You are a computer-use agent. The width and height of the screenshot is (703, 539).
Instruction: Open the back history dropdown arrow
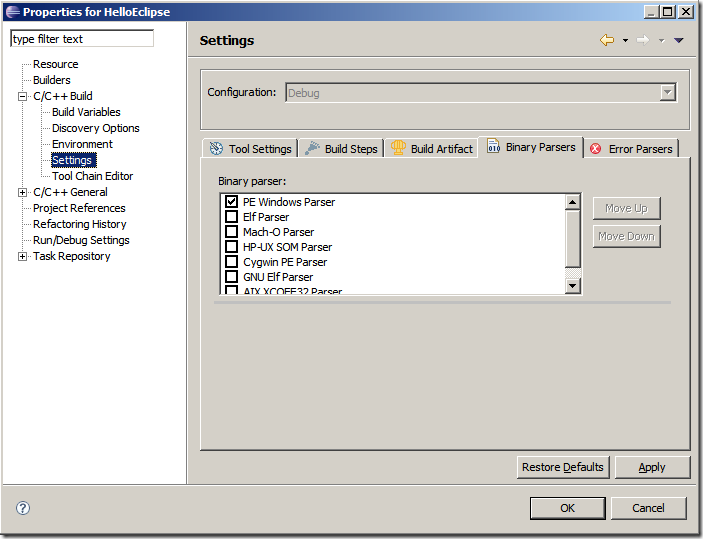pos(625,41)
